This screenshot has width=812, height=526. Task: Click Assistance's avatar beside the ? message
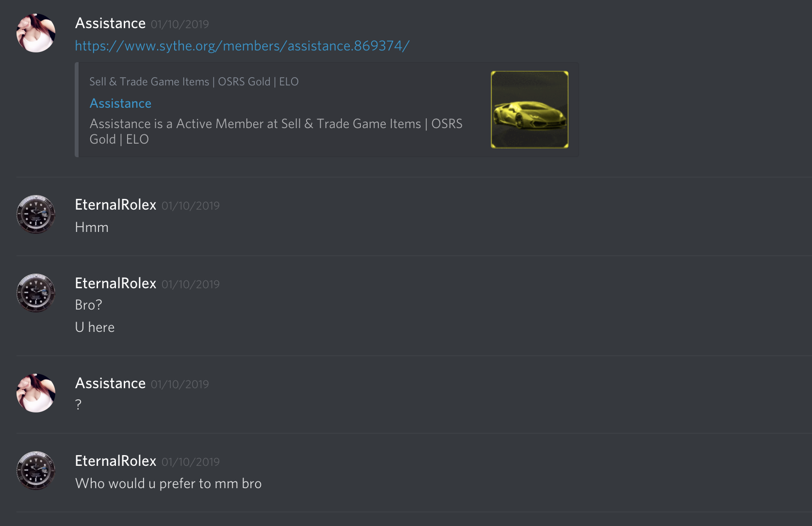tap(36, 393)
